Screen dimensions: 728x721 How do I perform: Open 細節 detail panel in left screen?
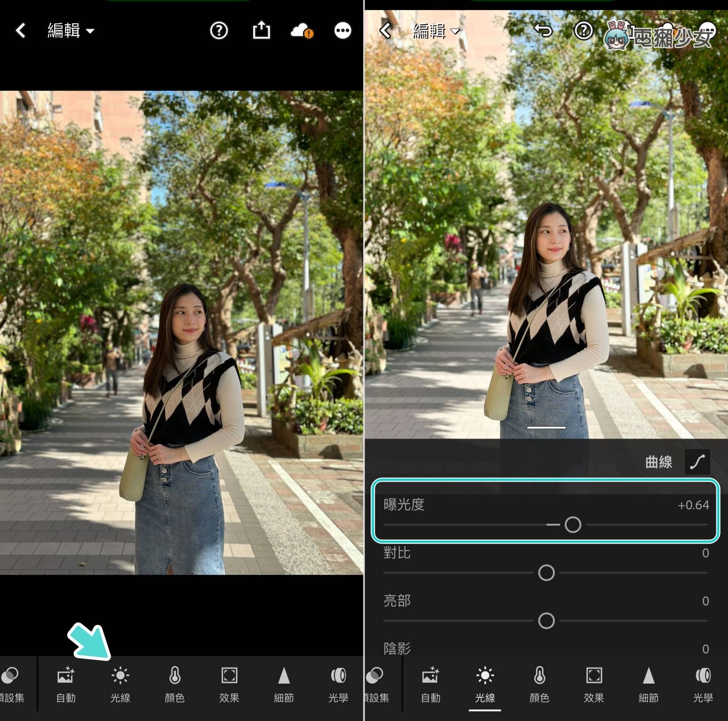click(x=284, y=685)
